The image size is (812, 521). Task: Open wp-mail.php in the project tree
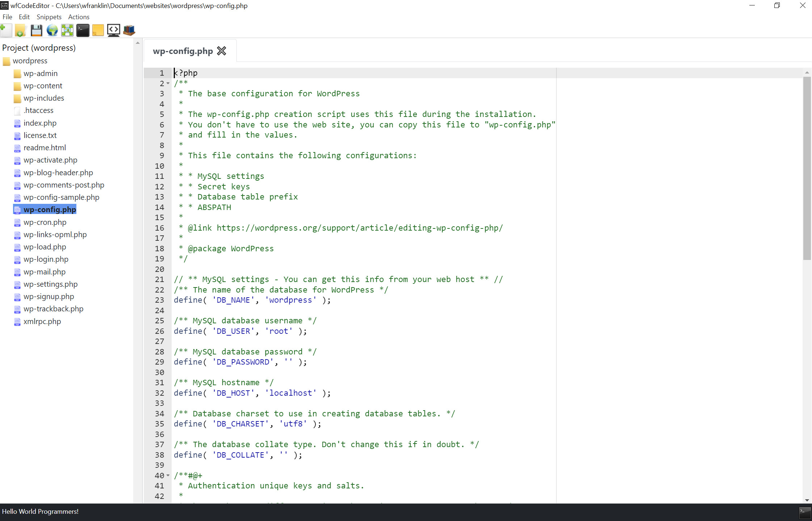[45, 272]
